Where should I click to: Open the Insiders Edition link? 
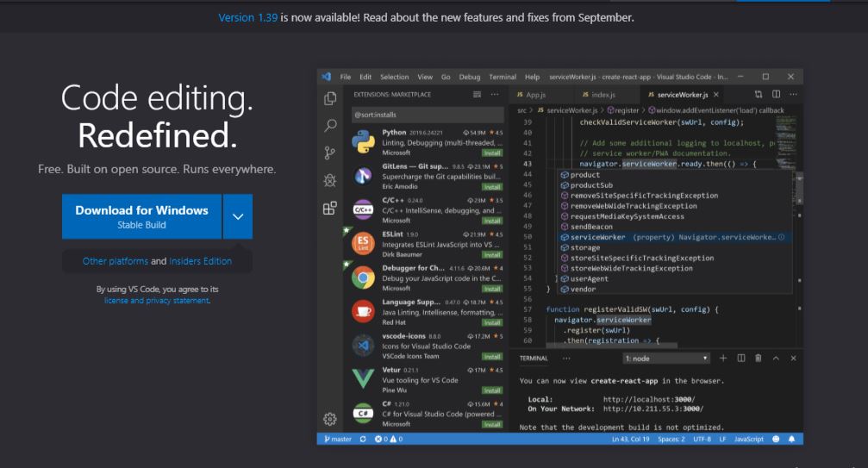[x=200, y=261]
